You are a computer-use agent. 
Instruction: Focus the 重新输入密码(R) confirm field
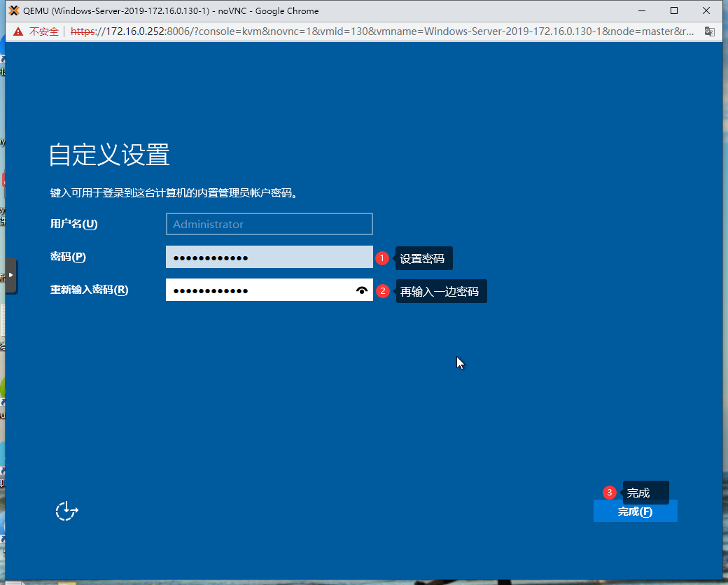[x=269, y=290]
